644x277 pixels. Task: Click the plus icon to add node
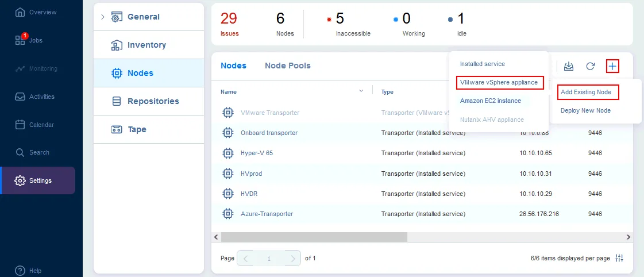612,66
